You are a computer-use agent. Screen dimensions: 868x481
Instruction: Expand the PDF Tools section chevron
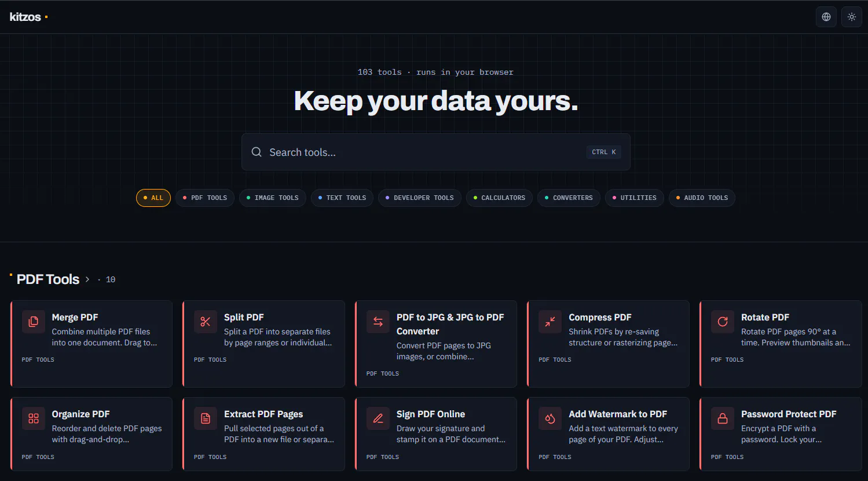[87, 279]
